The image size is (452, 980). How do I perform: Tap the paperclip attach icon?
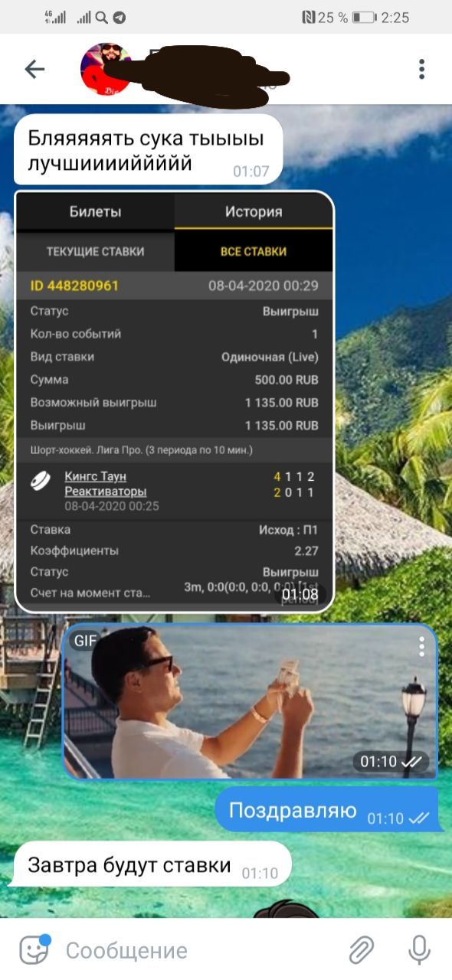pos(361,950)
